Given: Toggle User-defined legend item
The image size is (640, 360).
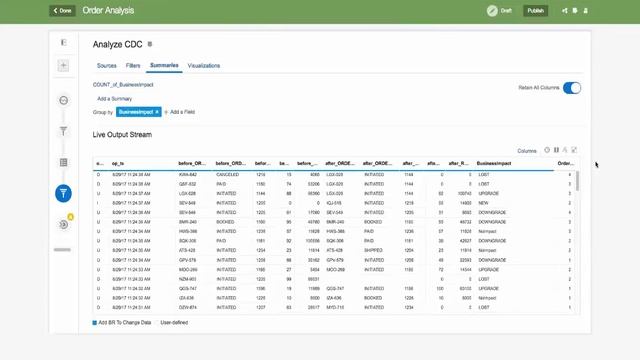Looking at the screenshot, I should pyautogui.click(x=171, y=322).
